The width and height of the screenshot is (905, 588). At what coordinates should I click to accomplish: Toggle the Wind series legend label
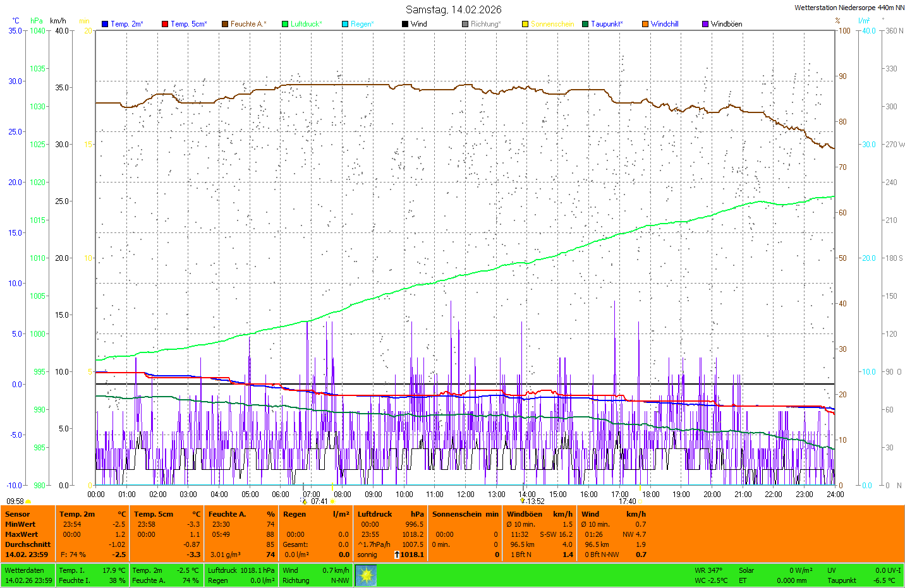click(418, 24)
